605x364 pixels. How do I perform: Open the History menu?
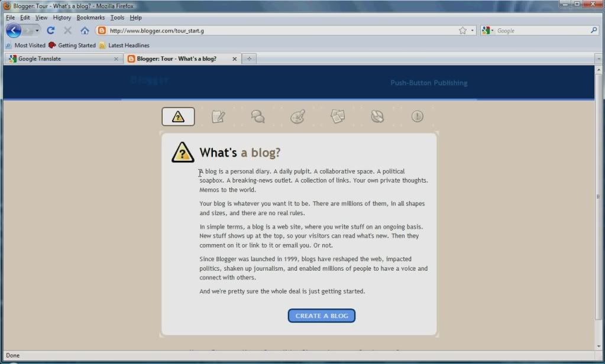pos(62,17)
